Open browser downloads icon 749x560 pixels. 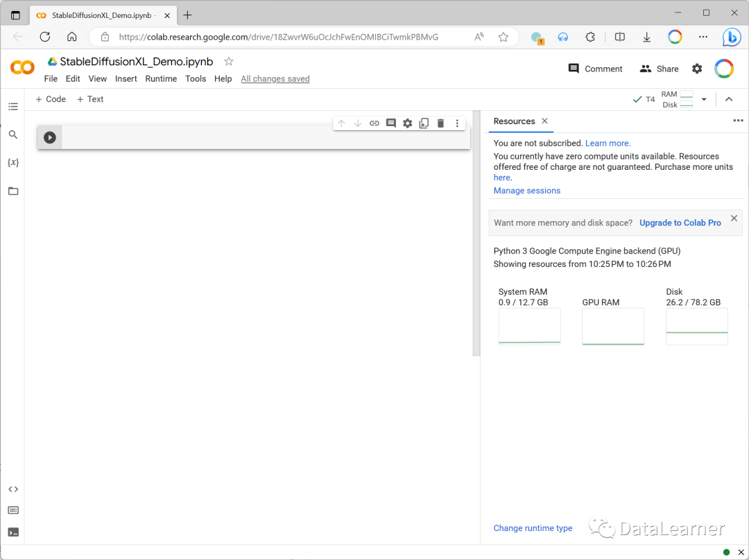click(x=647, y=37)
